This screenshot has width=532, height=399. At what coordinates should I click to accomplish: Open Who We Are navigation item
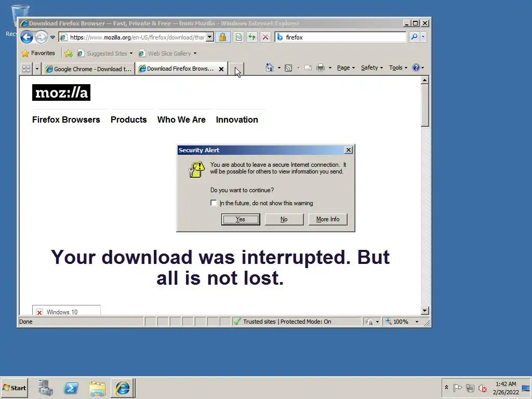click(181, 120)
